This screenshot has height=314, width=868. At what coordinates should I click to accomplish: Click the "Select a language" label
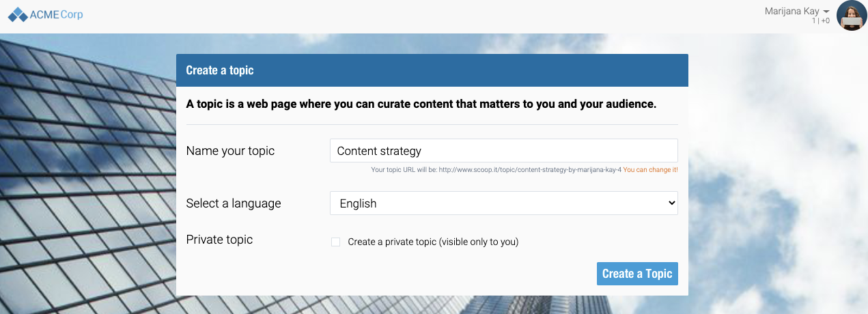[x=233, y=203]
